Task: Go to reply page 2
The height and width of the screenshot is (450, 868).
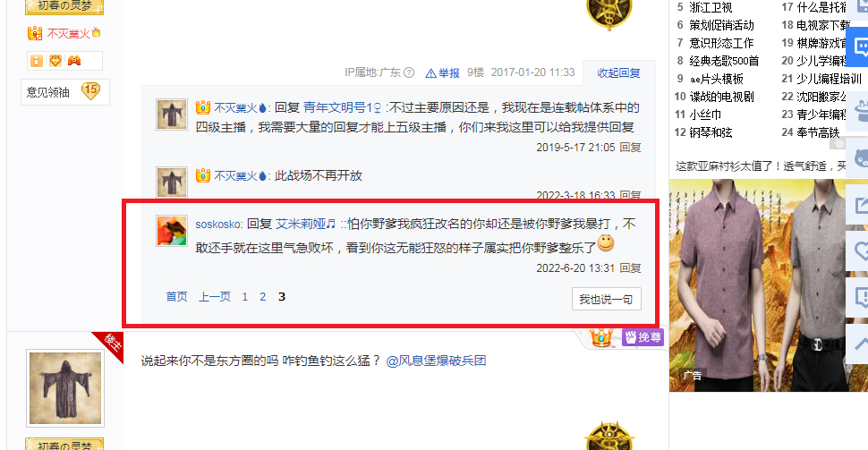Action: pyautogui.click(x=262, y=297)
